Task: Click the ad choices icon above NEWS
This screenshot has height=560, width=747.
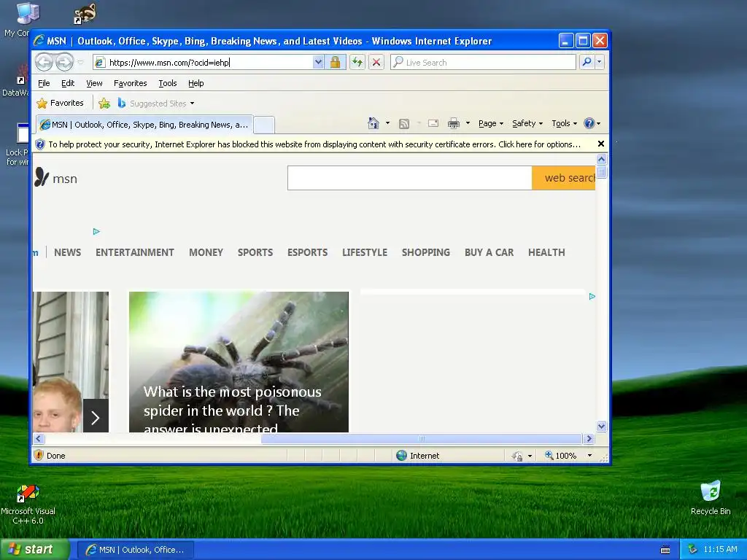Action: (x=96, y=231)
